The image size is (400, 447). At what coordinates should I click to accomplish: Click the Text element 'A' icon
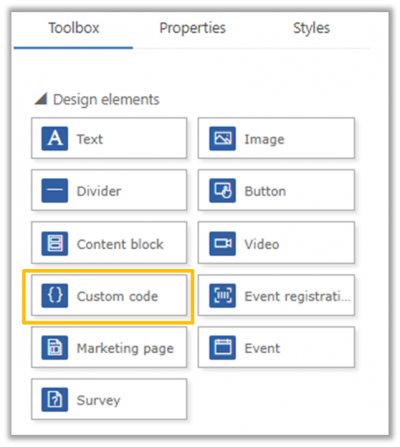tap(55, 138)
